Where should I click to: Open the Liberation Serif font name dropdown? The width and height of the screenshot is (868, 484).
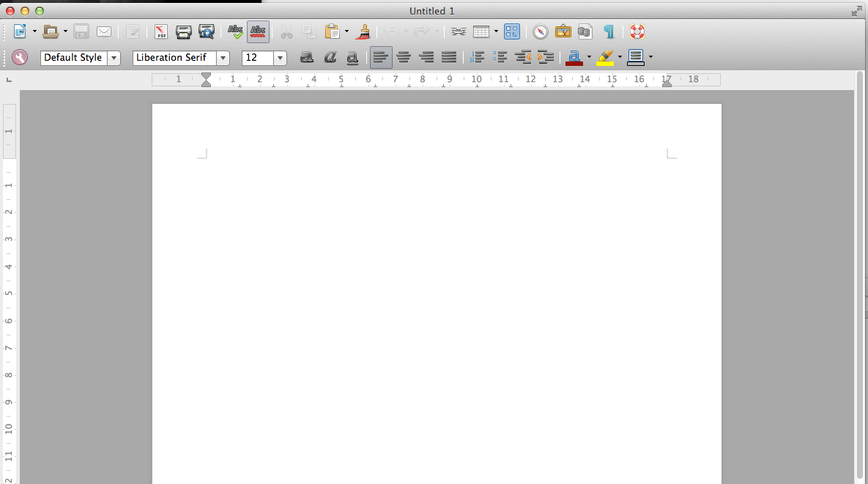(223, 58)
